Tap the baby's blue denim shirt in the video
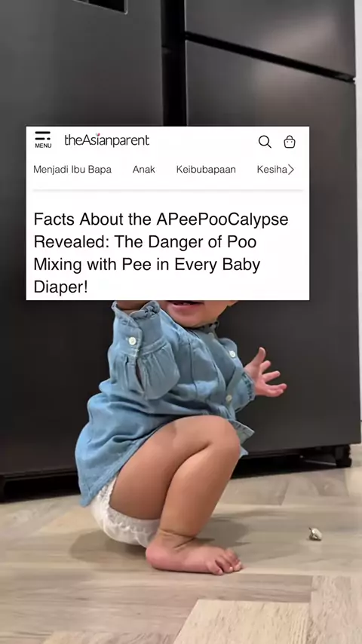Screen dimensions: 362x644 pyautogui.click(x=164, y=394)
